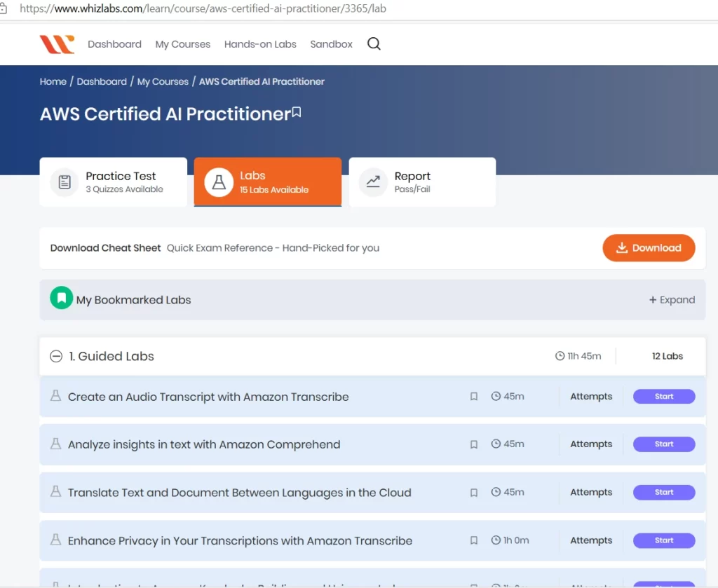Viewport: 718px width, 588px height.
Task: Start the Enhance Privacy in Transcriptions lab
Action: 664,540
